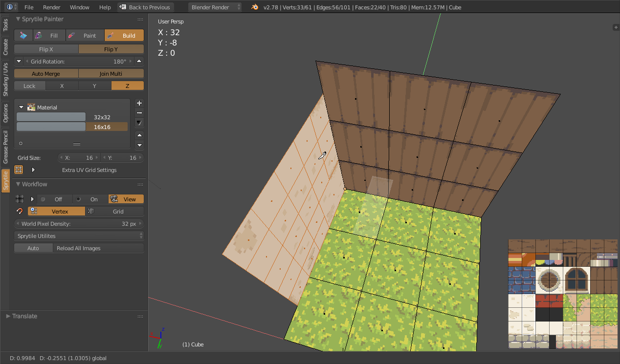Click the Blender logo icon in header
The image size is (620, 364).
(255, 7)
